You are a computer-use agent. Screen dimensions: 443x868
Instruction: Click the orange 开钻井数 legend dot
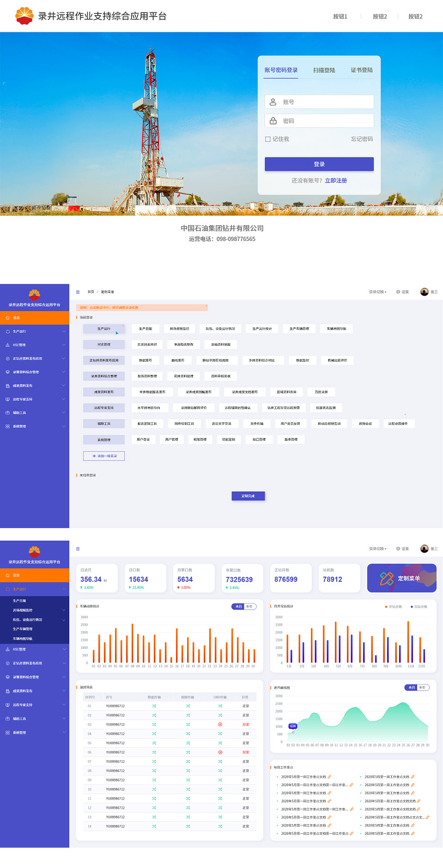(386, 607)
